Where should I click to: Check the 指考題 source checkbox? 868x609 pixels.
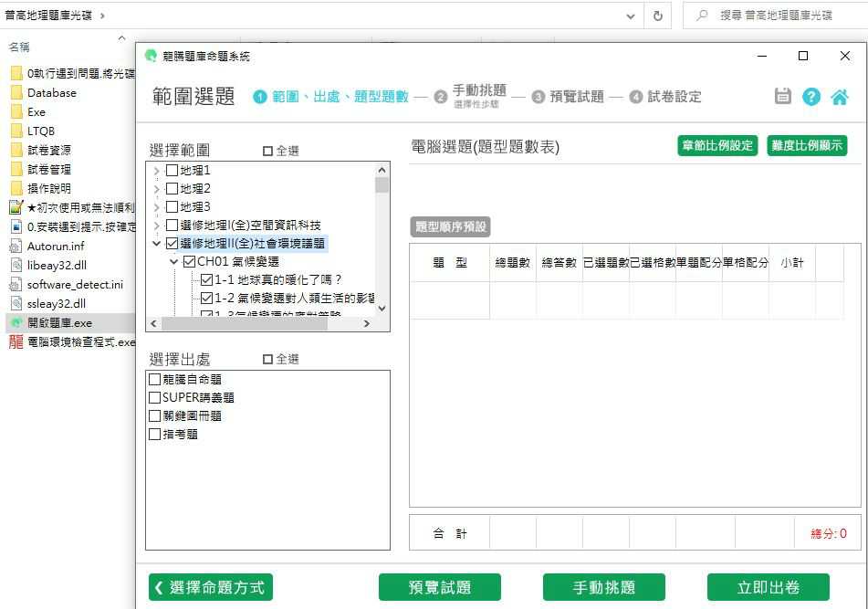coord(155,434)
